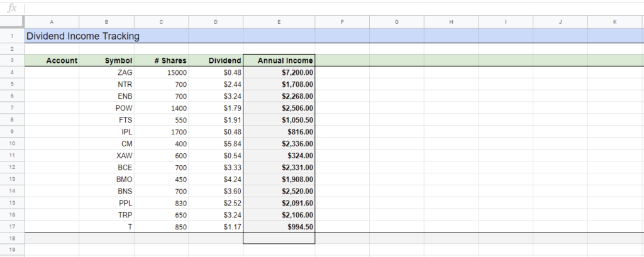
Task: Select the PPL symbol cell
Action: [106, 203]
